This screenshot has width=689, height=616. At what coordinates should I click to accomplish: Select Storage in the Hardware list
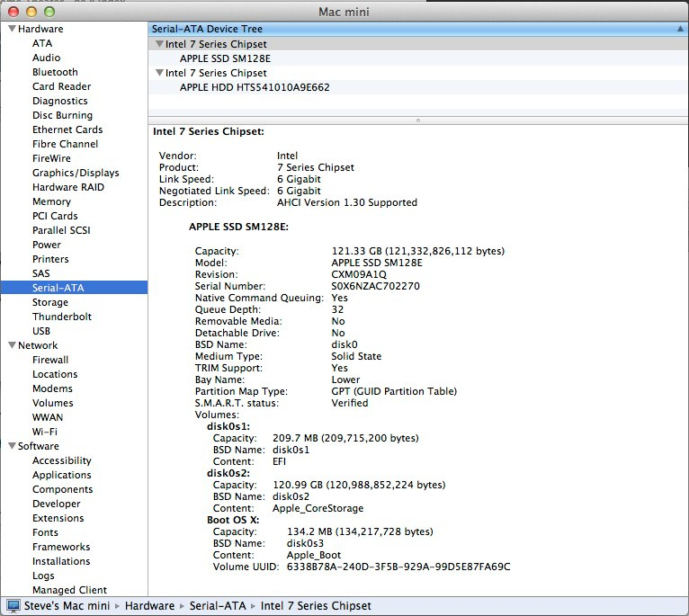coord(50,302)
